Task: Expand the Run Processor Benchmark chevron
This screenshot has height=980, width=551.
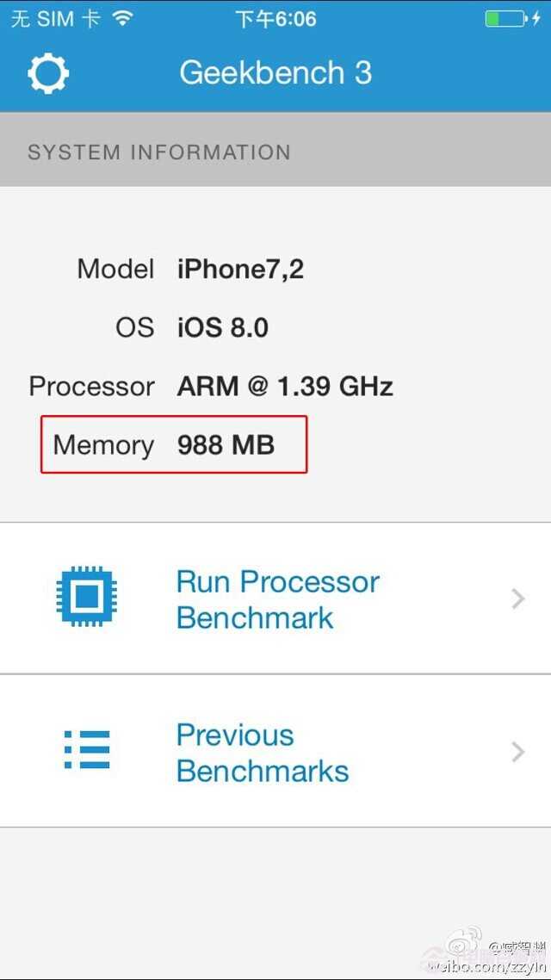Action: [517, 599]
